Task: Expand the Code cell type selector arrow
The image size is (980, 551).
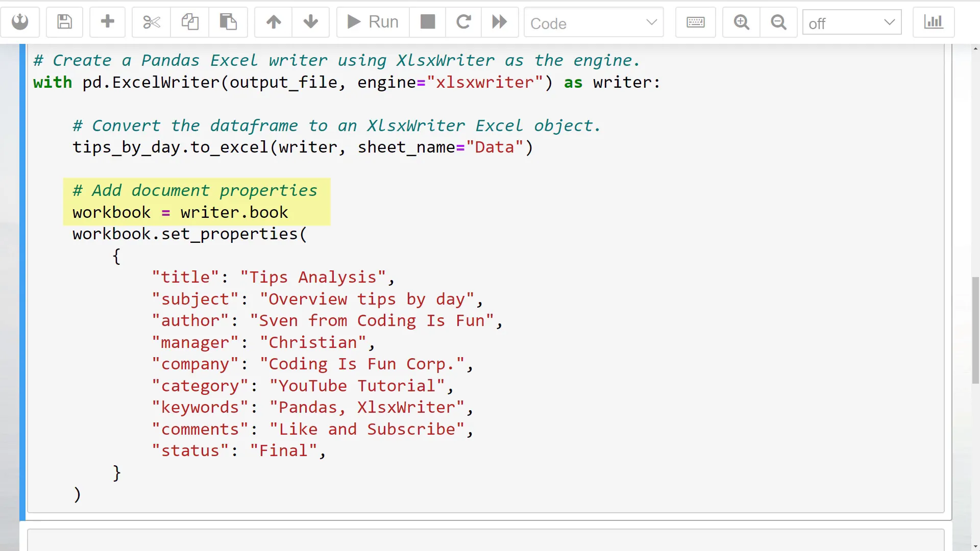Action: pyautogui.click(x=652, y=22)
